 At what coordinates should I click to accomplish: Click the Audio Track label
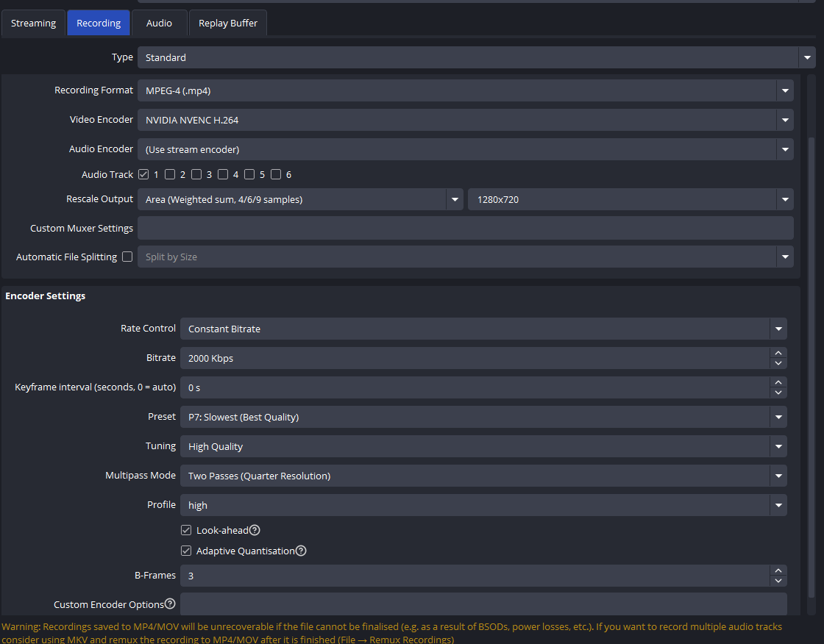107,174
